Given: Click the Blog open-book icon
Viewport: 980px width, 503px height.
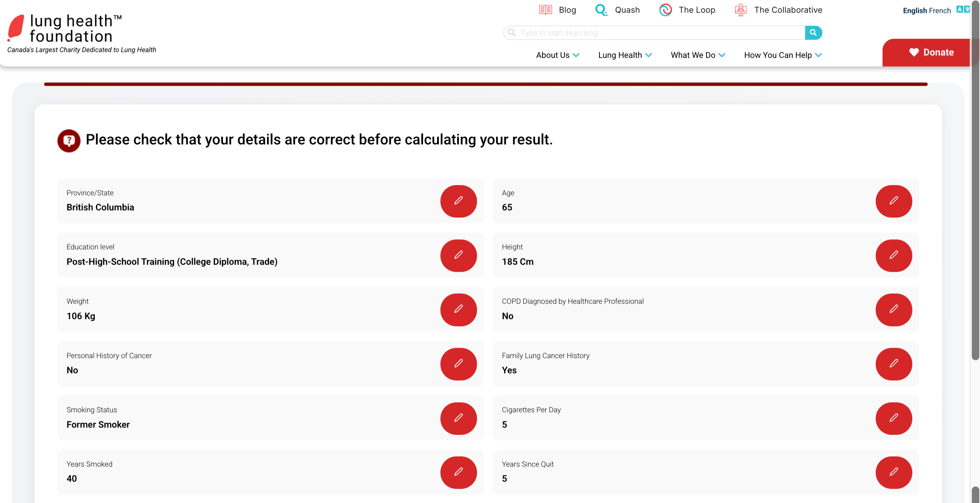Looking at the screenshot, I should click(545, 10).
